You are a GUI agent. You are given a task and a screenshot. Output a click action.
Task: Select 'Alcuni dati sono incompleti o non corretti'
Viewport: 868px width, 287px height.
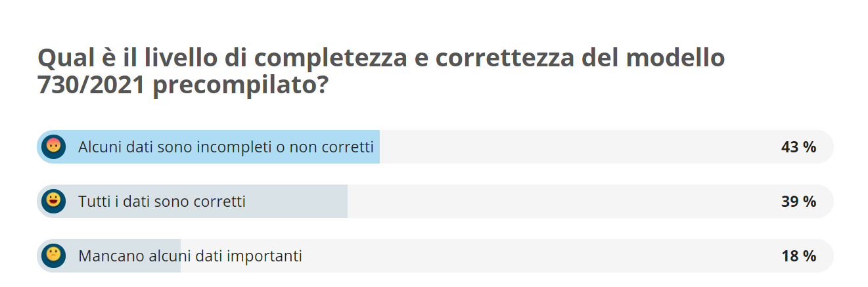226,147
